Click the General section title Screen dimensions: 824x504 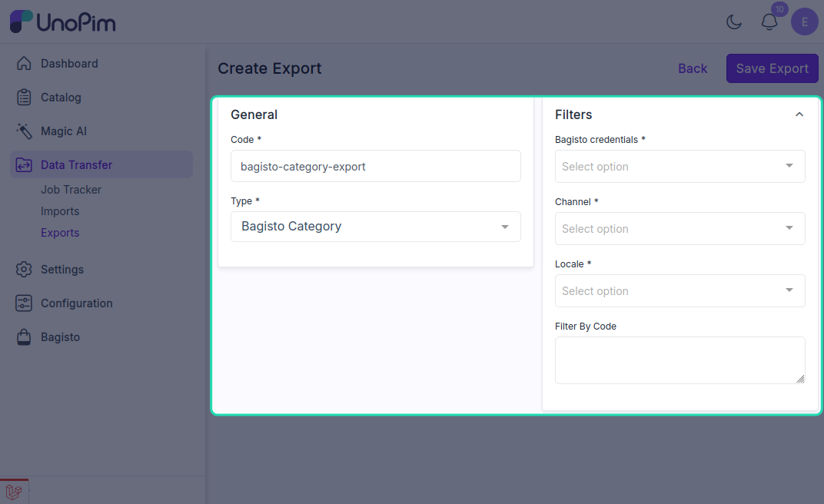point(254,114)
